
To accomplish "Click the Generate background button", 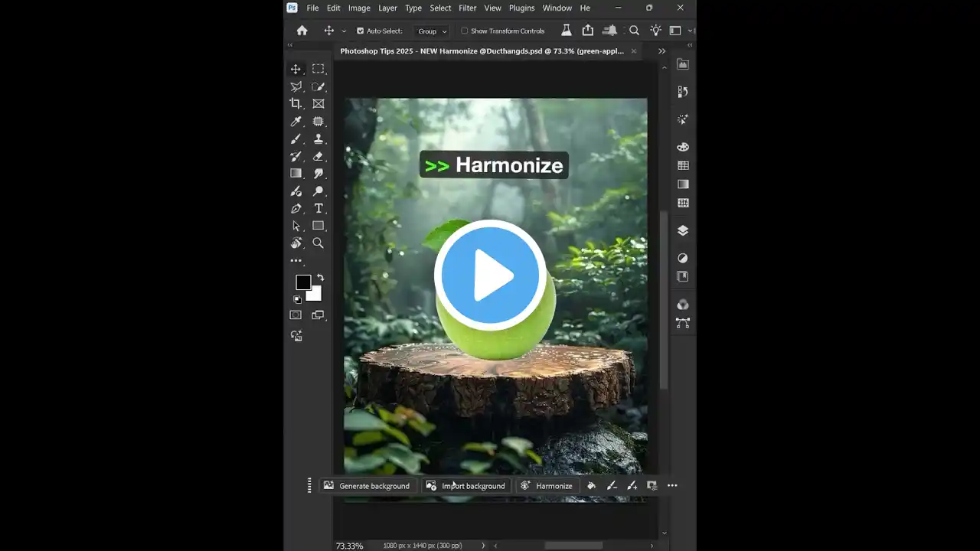I will coord(367,486).
